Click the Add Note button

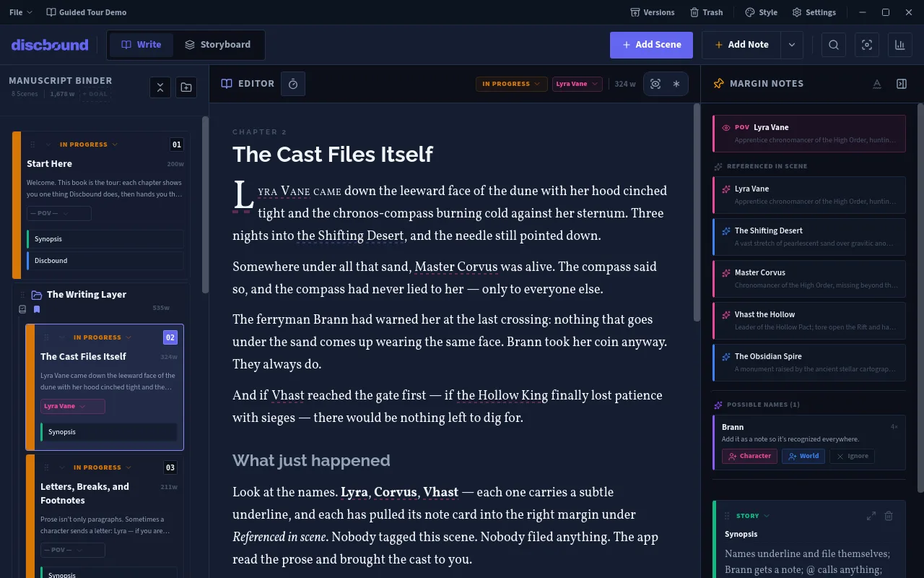click(x=741, y=45)
